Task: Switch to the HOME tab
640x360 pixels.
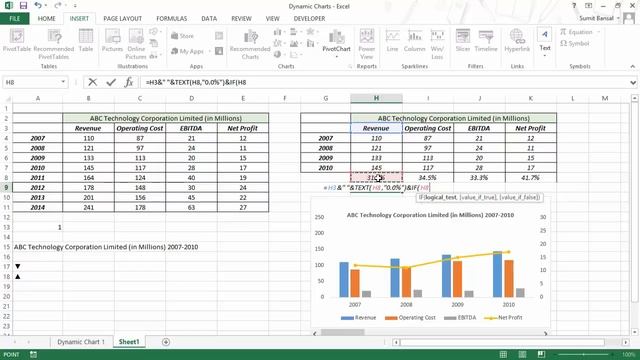Action: pyautogui.click(x=47, y=19)
